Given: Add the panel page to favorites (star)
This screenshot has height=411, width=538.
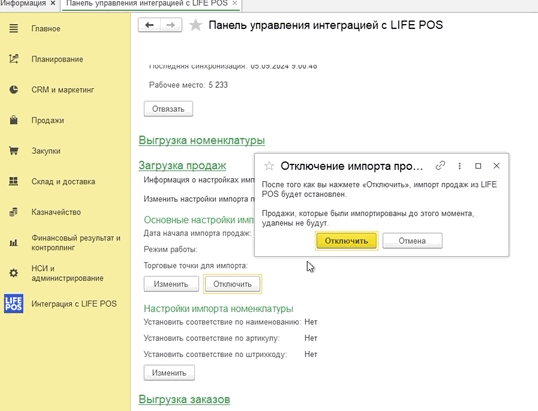Looking at the screenshot, I should click(195, 25).
